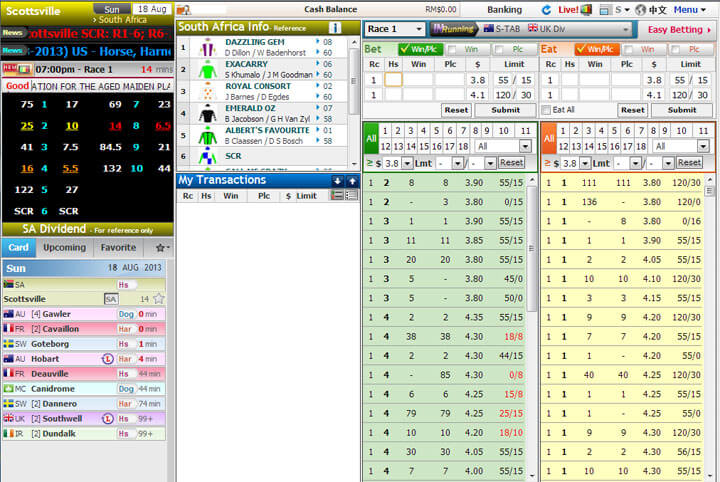Click My Transactions down arrow icon
Image resolution: width=720 pixels, height=482 pixels.
(337, 181)
